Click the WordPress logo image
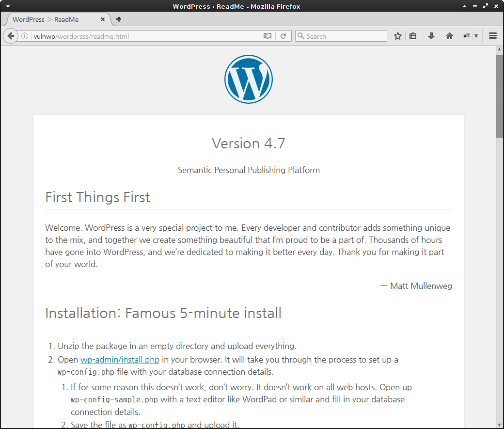504x429 pixels. tap(249, 79)
